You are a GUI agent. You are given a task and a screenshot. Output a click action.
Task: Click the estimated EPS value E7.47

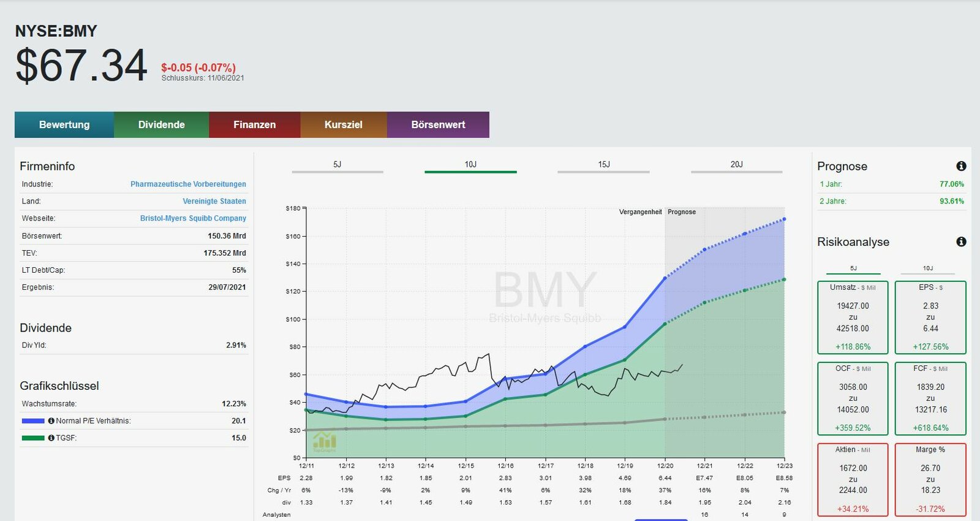tap(704, 478)
